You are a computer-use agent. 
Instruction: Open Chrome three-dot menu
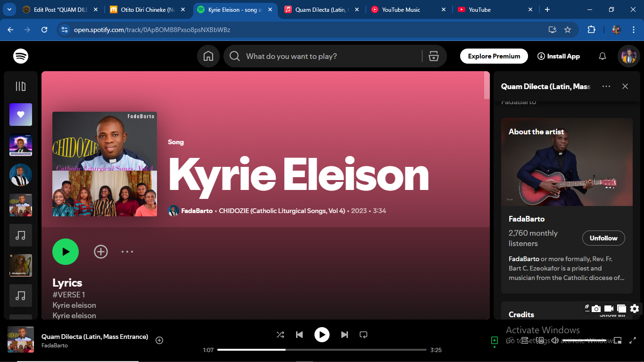pyautogui.click(x=633, y=30)
